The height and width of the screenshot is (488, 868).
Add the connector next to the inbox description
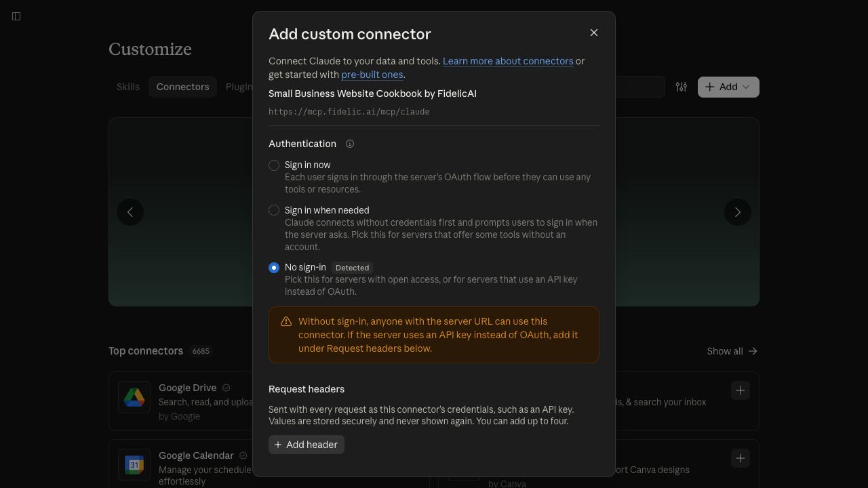741,390
